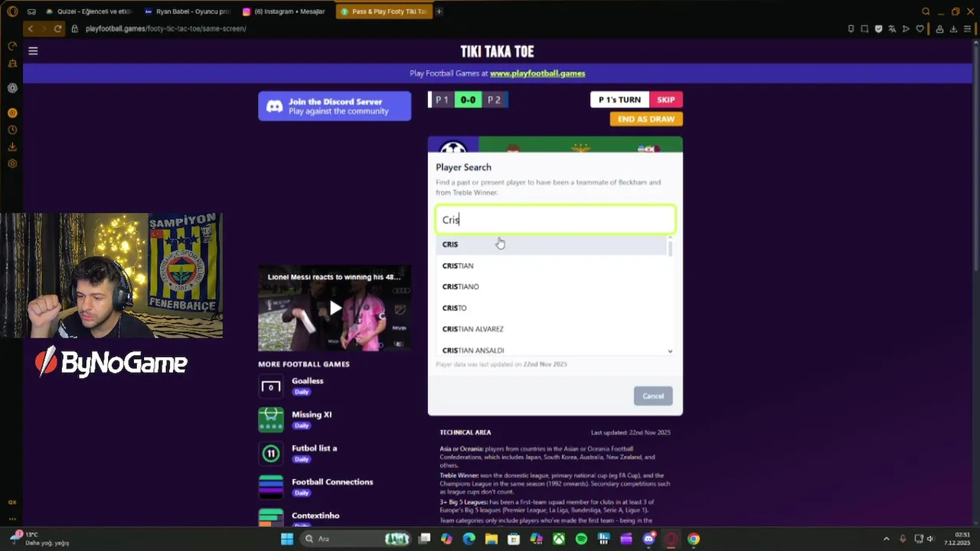Click the P 1's TURN indicator
Screen dimensions: 980x551
point(619,99)
